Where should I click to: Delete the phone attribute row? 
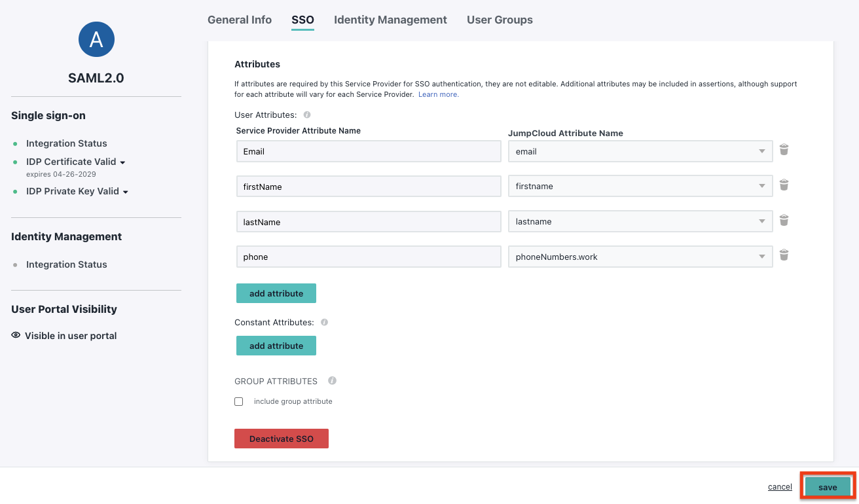click(x=784, y=255)
